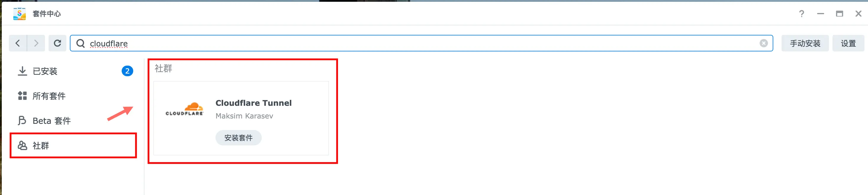Click the installed count badge 2
Viewport: 868px width, 195px height.
(x=127, y=71)
